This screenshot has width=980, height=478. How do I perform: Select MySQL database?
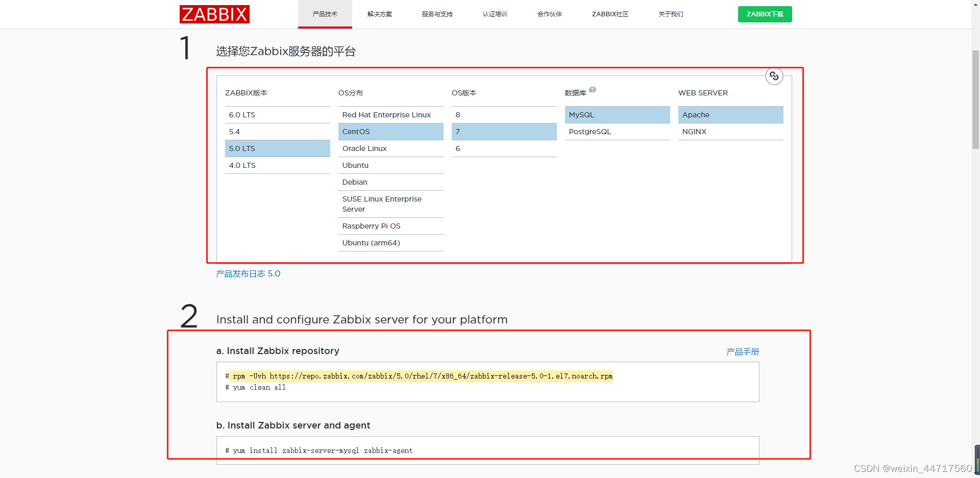[618, 115]
